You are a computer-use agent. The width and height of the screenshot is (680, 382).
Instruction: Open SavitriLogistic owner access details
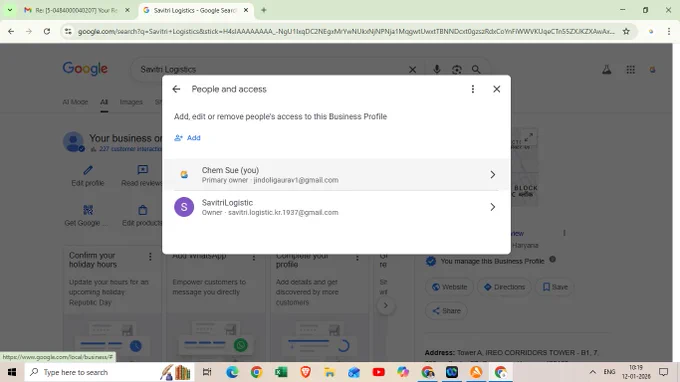(x=336, y=207)
